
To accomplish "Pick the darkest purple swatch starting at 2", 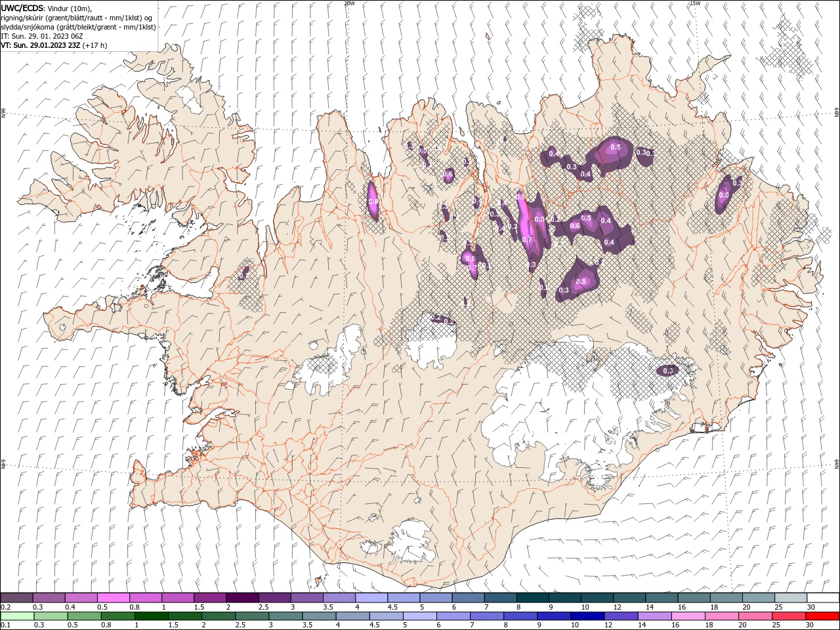I will (242, 597).
